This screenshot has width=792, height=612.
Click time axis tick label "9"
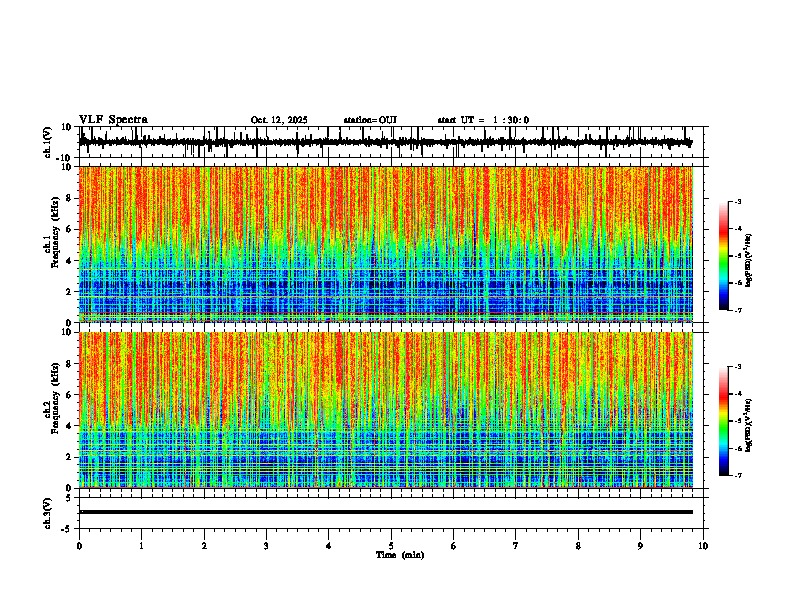click(x=640, y=546)
